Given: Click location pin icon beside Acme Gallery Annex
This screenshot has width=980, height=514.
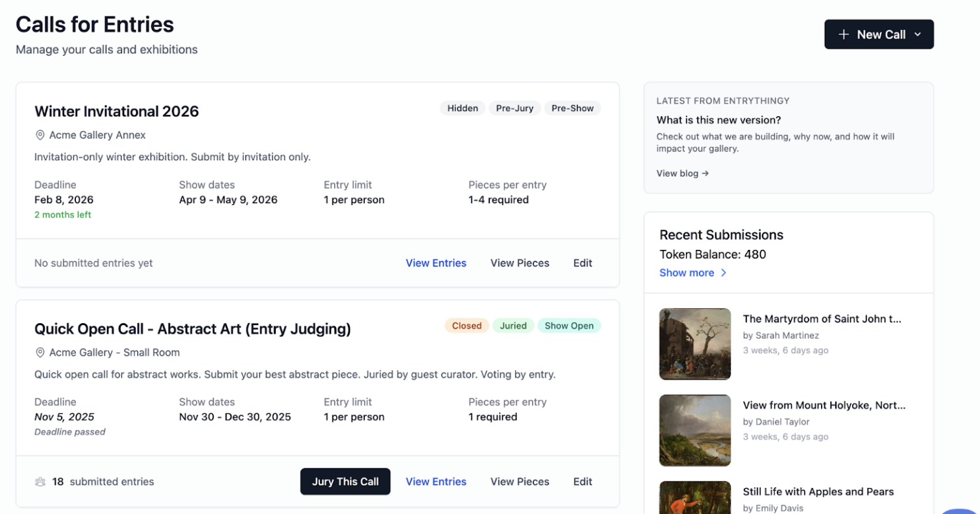Looking at the screenshot, I should coord(40,135).
